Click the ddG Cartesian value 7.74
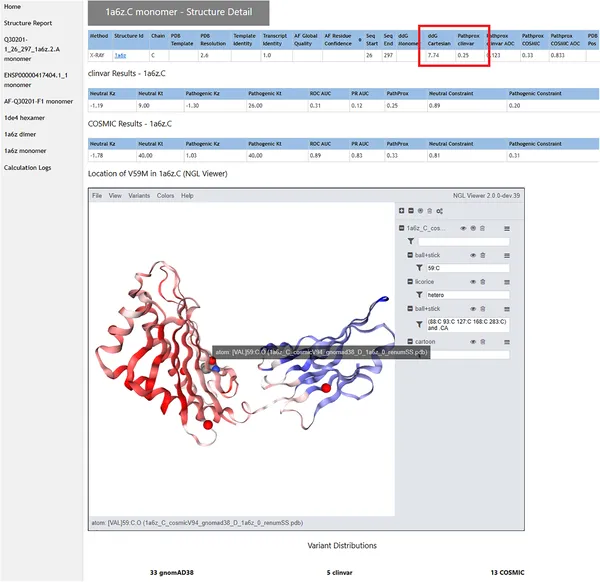 click(x=433, y=55)
